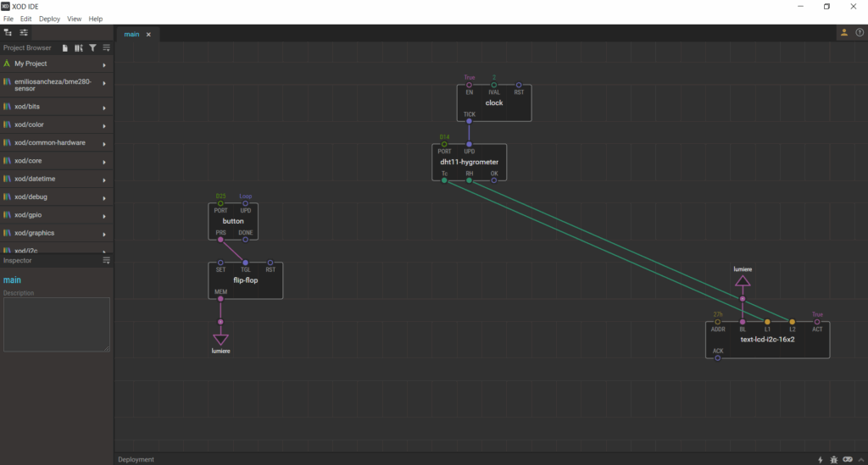Click the clock TICK output pin

pos(469,121)
